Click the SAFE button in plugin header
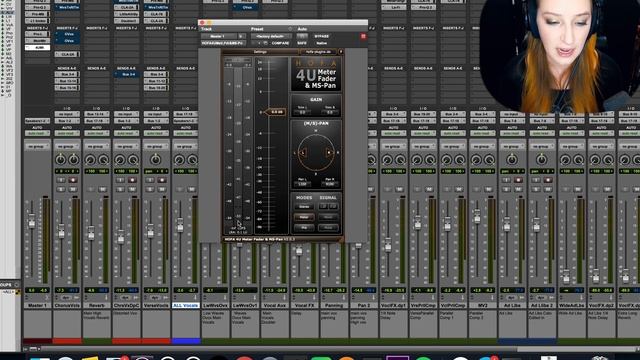640x360 pixels. (x=302, y=43)
